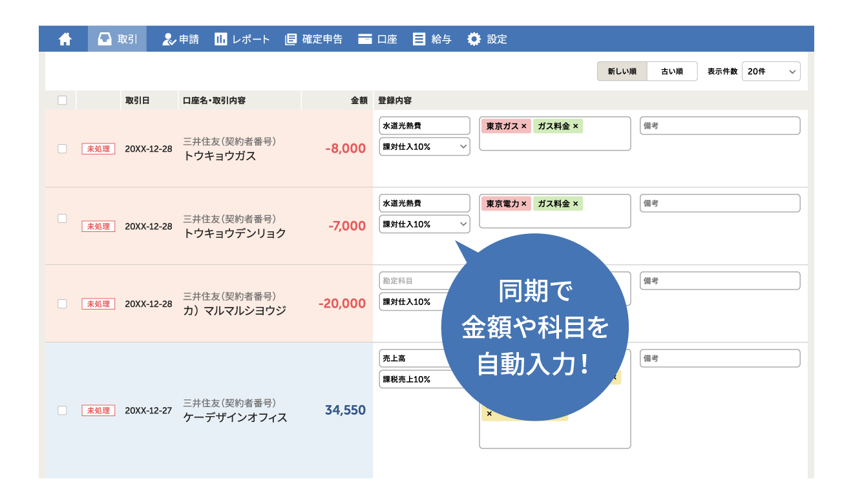Click 水道光熱費 field in トウキョウガス row
The image size is (853, 504).
[425, 125]
